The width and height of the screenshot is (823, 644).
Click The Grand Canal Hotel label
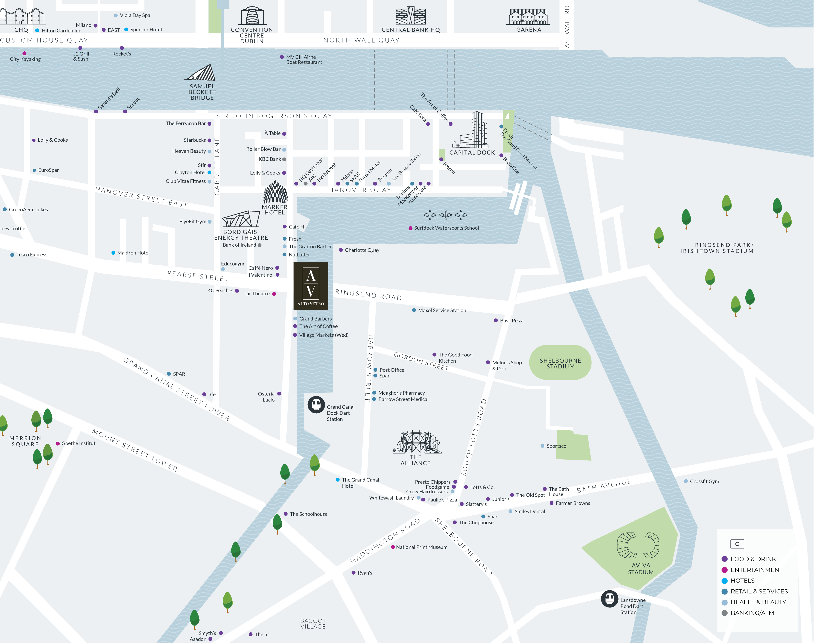(x=364, y=488)
